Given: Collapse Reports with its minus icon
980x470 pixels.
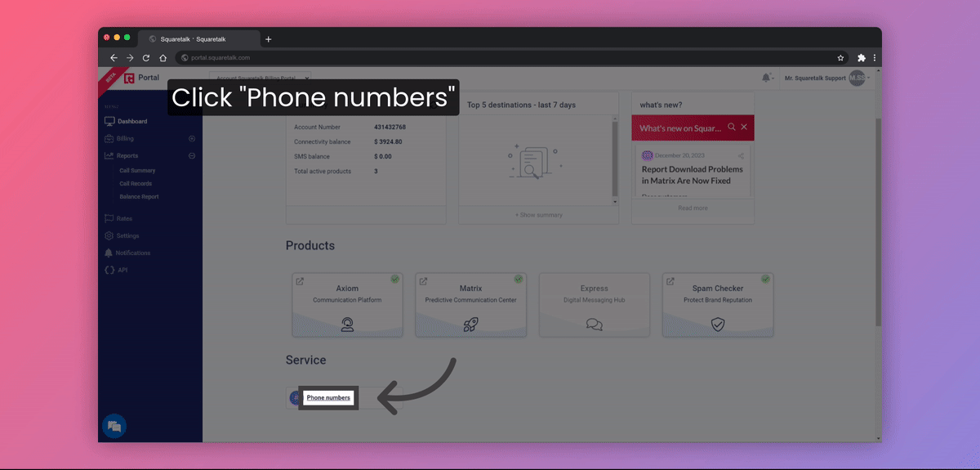Looking at the screenshot, I should (x=192, y=155).
